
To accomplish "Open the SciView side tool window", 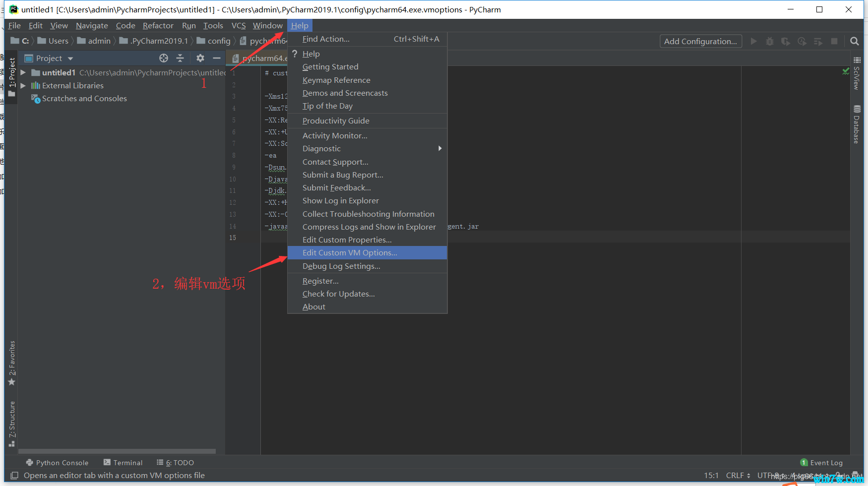I will (x=857, y=73).
